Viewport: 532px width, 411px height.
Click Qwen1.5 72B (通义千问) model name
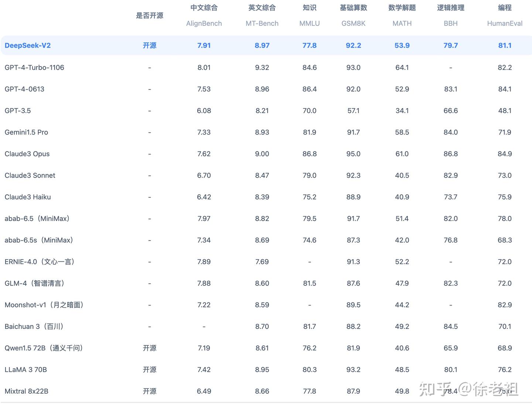(44, 348)
